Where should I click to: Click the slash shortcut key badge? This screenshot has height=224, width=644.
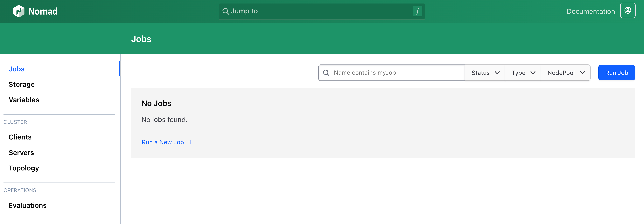[x=417, y=11]
